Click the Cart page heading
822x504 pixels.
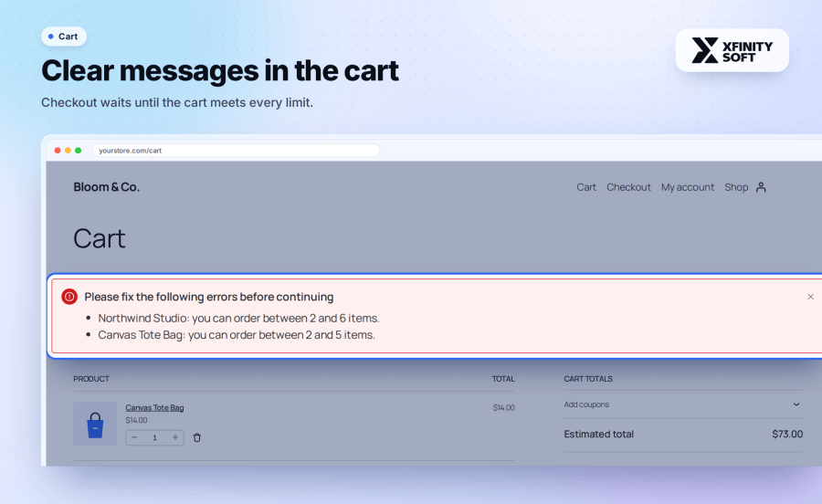point(99,239)
